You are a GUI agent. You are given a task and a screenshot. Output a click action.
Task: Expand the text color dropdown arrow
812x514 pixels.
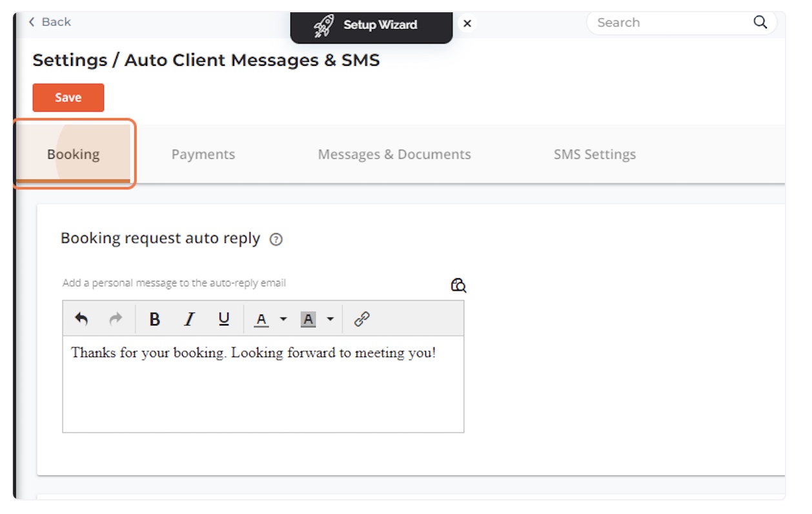pos(283,319)
